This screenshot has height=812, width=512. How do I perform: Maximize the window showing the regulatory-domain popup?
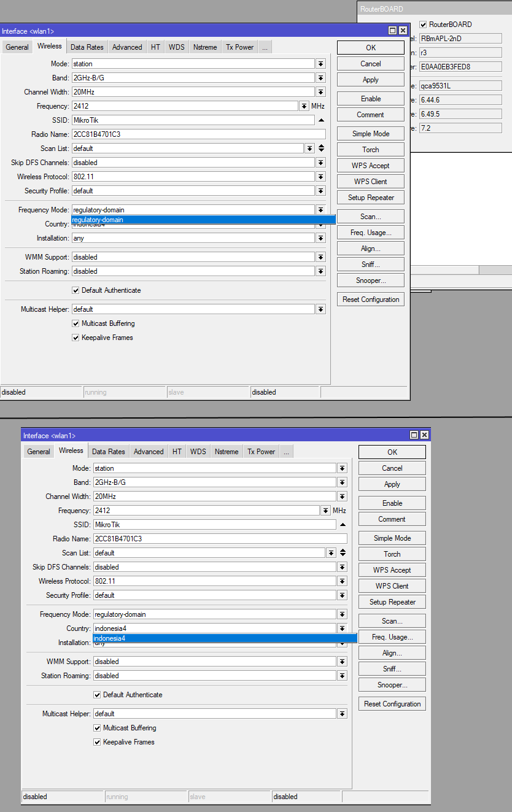tap(393, 31)
